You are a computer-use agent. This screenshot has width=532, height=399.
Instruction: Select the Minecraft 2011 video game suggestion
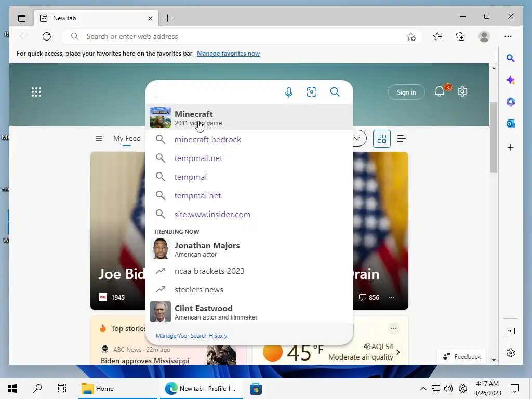249,118
